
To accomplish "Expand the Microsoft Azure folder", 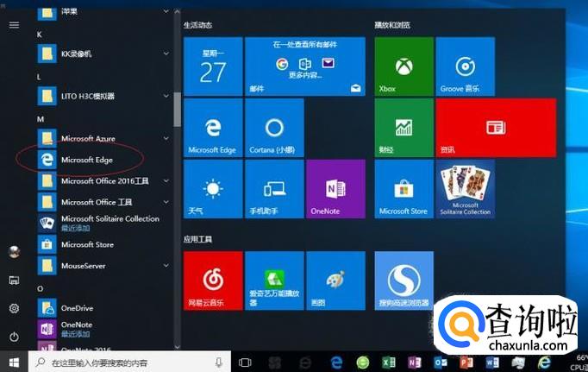I will click(x=103, y=138).
